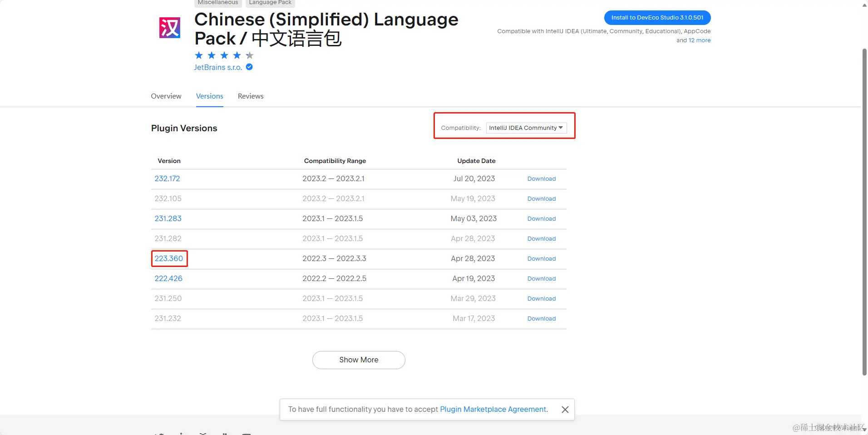Close the Marketplace Agreement notification
Viewport: 868px width, 435px height.
pos(565,410)
